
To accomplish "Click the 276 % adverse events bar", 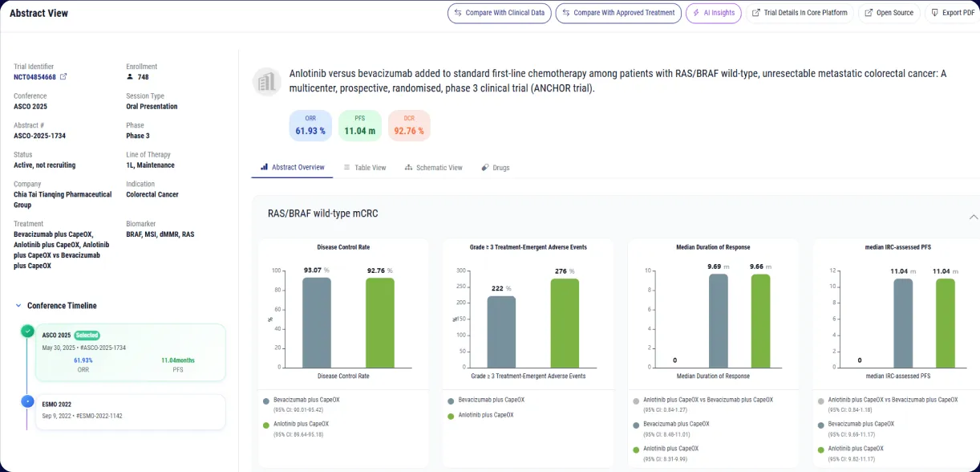I will 565,323.
